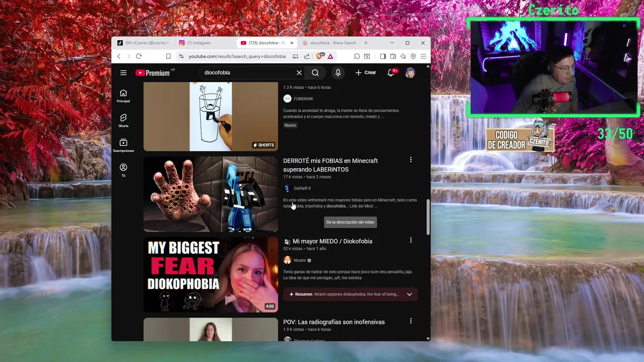
Task: Open Brave Leo AI sparkle icon
Action: [403, 56]
